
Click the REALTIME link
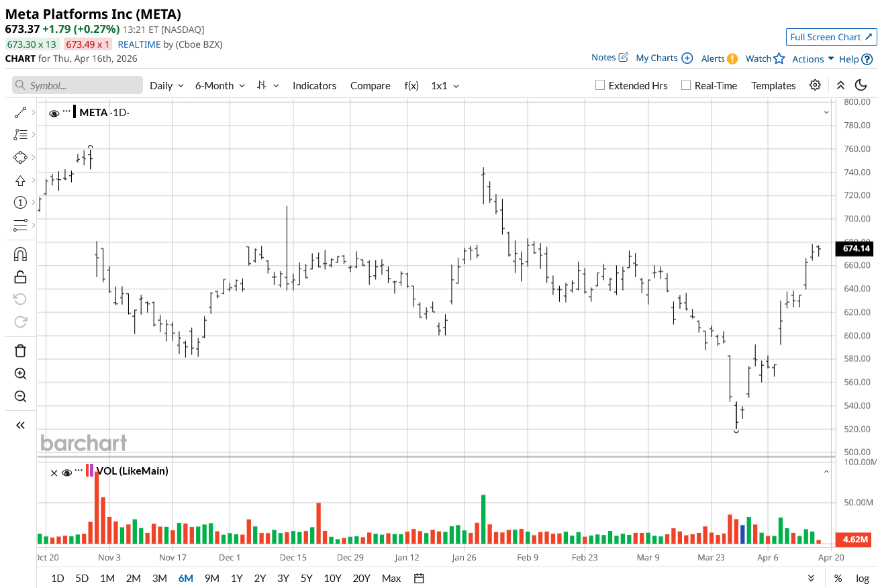click(139, 44)
